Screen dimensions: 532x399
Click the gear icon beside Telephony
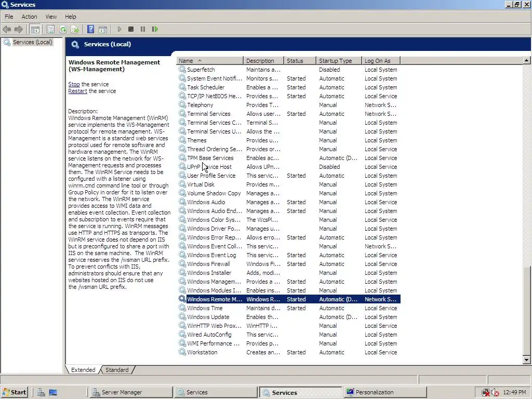182,105
